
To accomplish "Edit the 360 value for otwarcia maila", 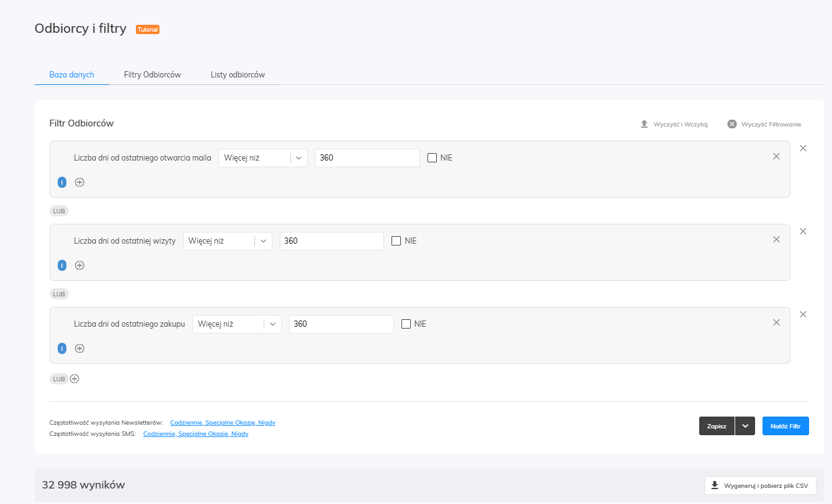I will (367, 158).
